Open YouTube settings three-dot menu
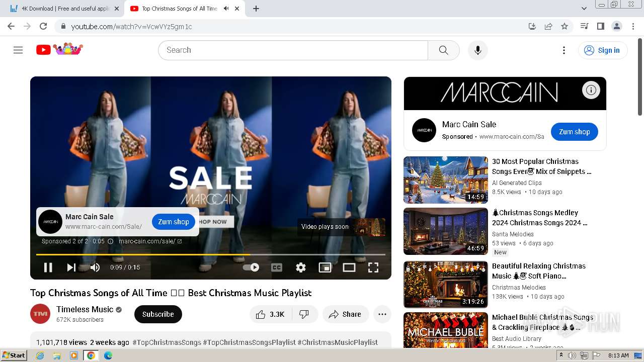The width and height of the screenshot is (644, 362). pos(564,50)
